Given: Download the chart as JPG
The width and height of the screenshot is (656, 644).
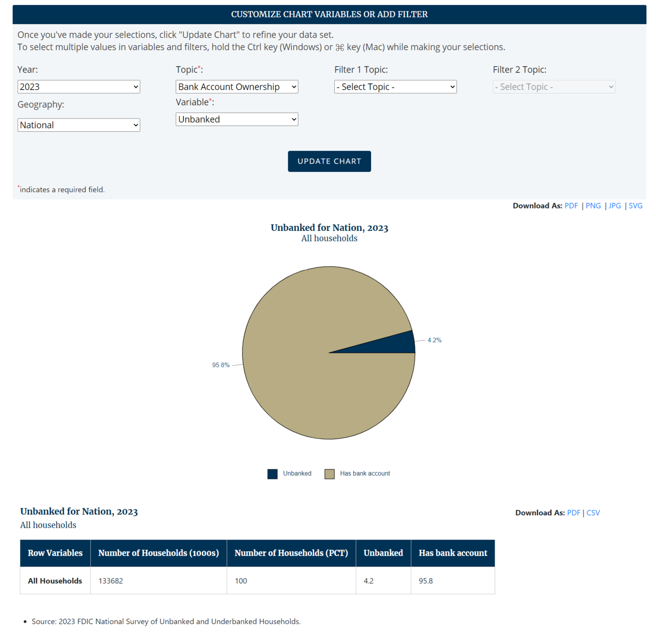Looking at the screenshot, I should tap(614, 206).
